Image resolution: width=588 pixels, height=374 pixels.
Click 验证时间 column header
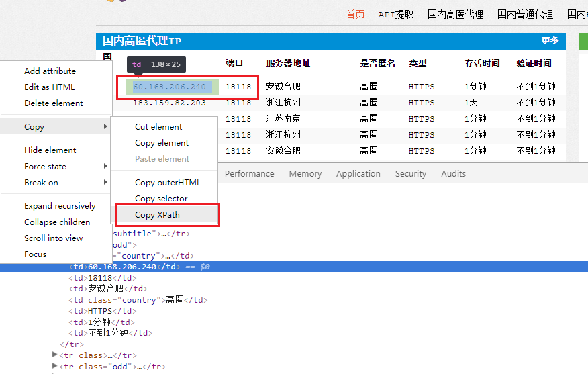point(534,63)
